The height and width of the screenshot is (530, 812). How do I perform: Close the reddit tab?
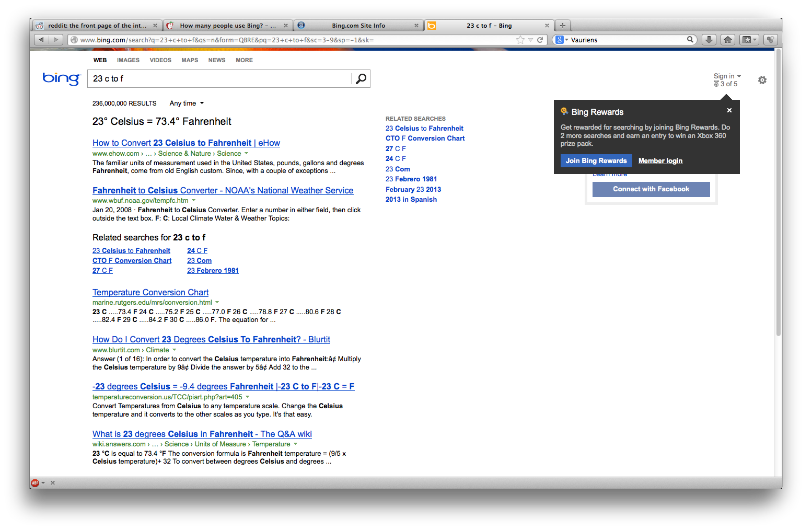(155, 26)
